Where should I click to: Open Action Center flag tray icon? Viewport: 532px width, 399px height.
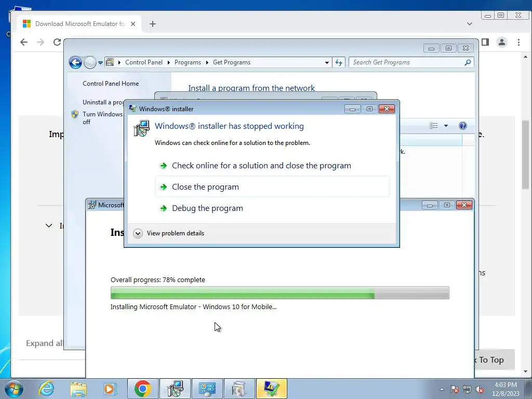[x=455, y=389]
